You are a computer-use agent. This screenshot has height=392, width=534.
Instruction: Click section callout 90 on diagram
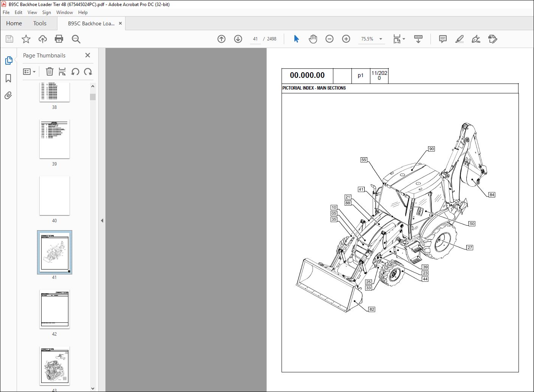pos(432,149)
